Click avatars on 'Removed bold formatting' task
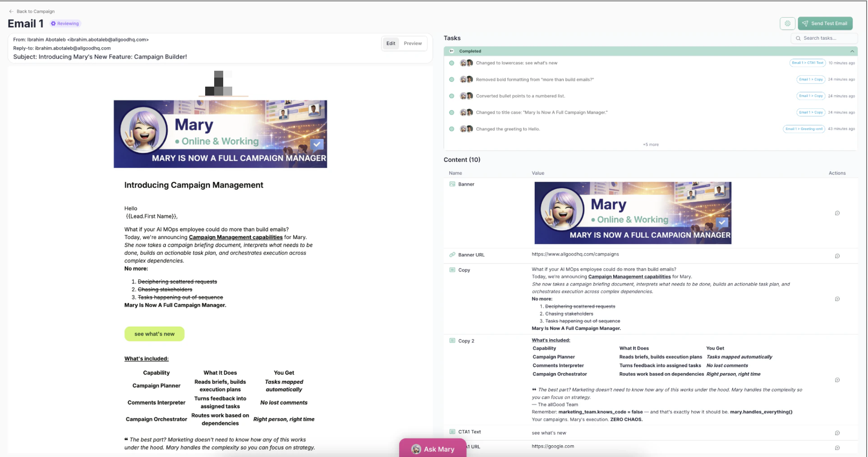The image size is (868, 457). tap(466, 79)
